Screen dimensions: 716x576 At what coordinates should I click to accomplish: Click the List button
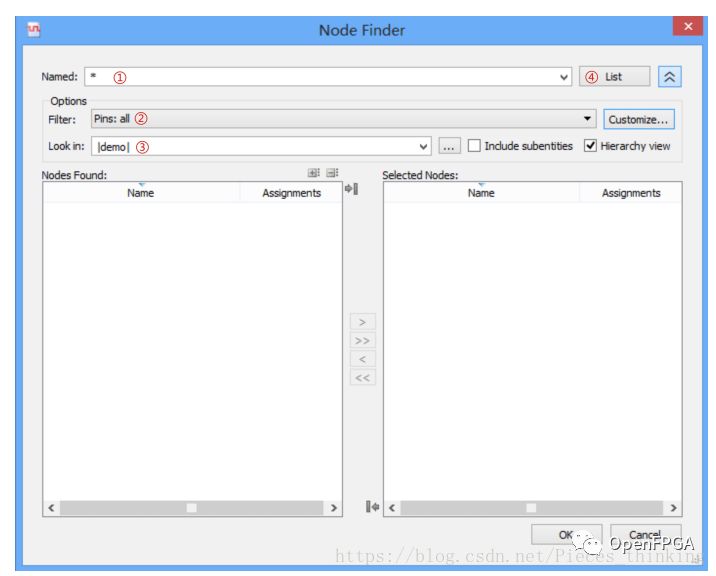[615, 77]
